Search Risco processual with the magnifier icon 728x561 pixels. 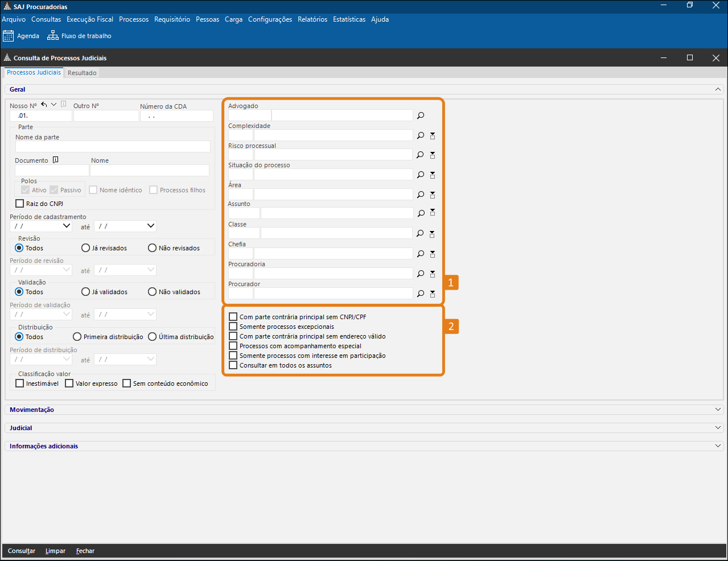coord(421,155)
